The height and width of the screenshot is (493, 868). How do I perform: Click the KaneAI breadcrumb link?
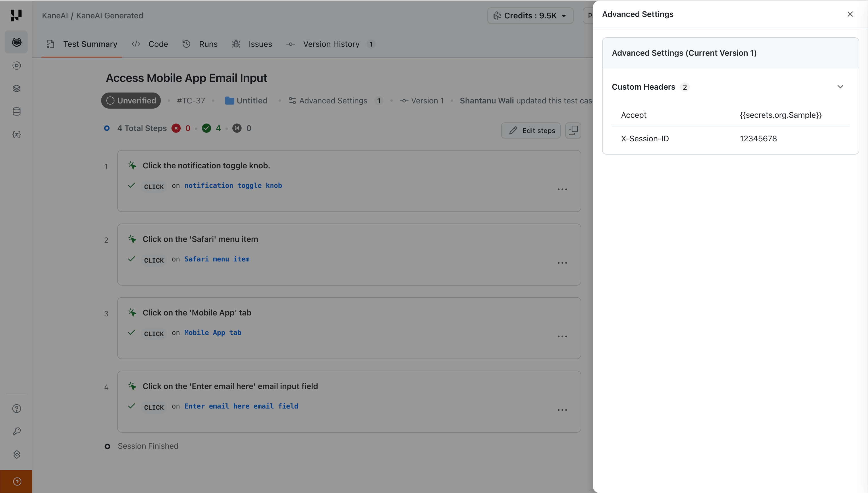[x=55, y=16]
